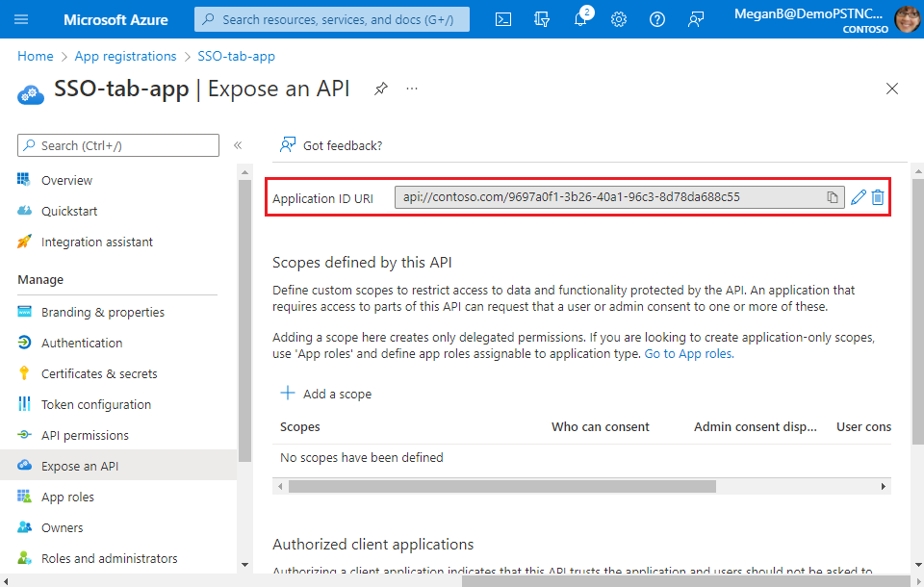924x587 pixels.
Task: Open the top bar feedback icon
Action: (696, 19)
